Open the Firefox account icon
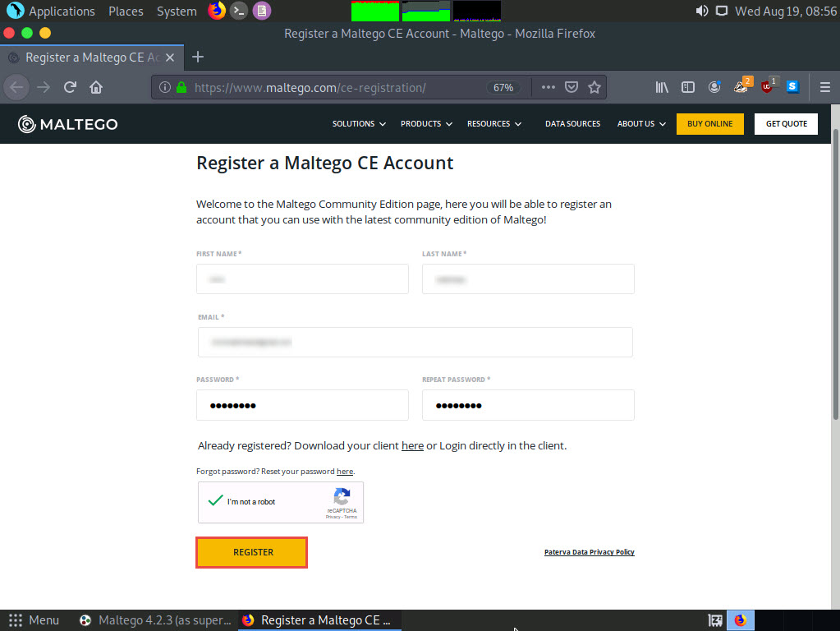Image resolution: width=840 pixels, height=631 pixels. 714,87
